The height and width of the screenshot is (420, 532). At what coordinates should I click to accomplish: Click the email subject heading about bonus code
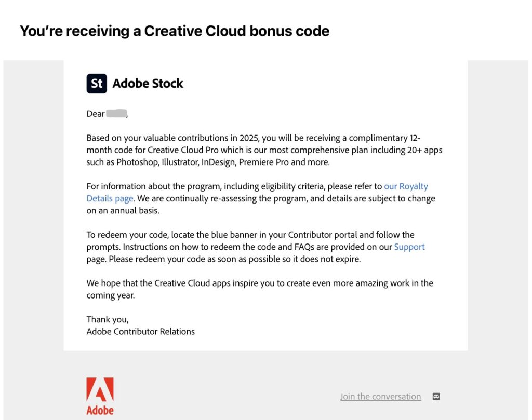point(175,31)
